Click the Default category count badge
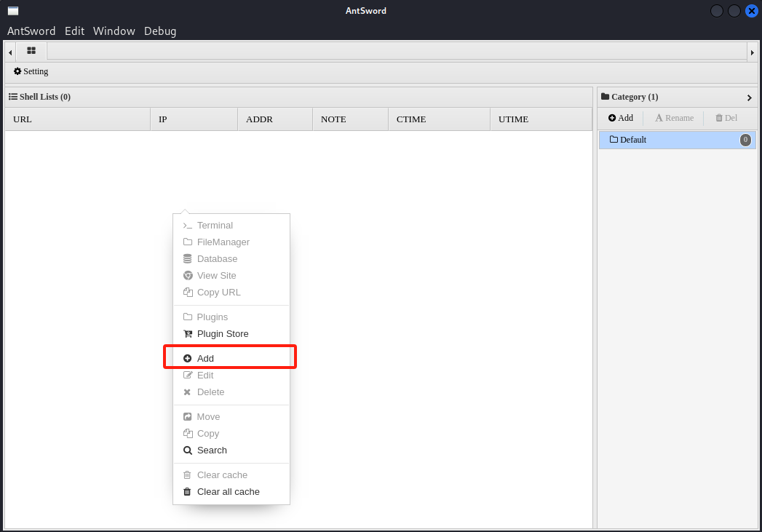 (x=745, y=140)
